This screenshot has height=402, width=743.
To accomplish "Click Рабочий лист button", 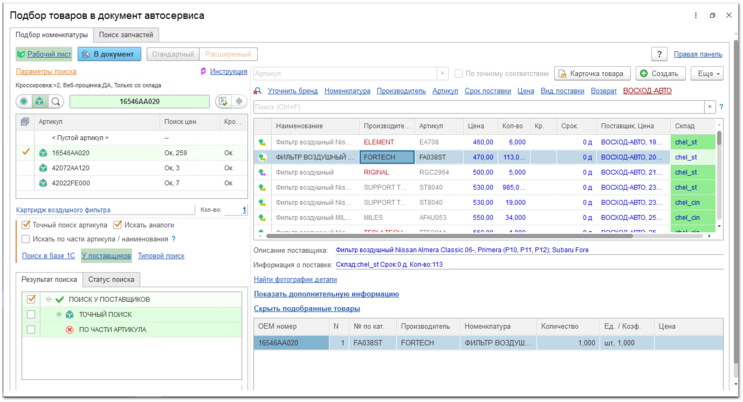I will 44,55.
